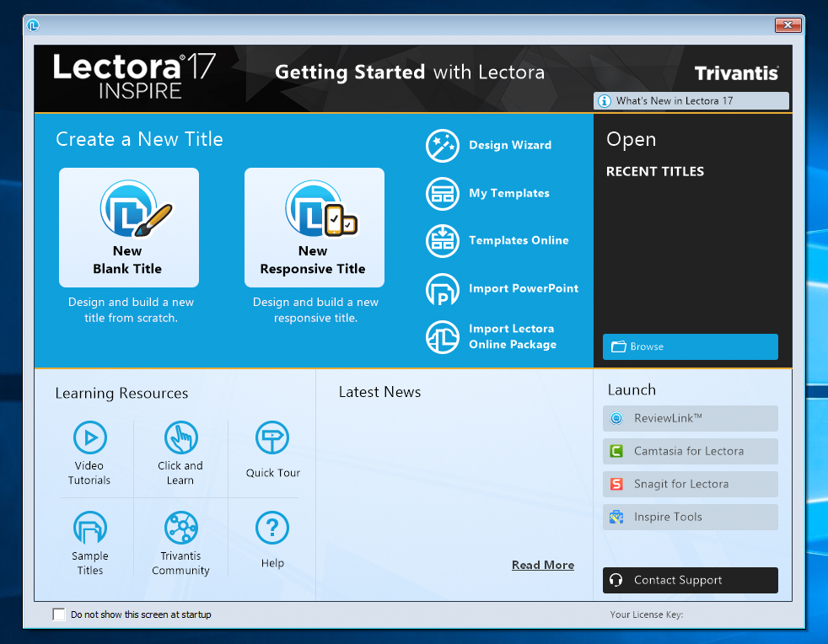The image size is (828, 644).
Task: Create a New Responsive Title
Action: (x=314, y=228)
